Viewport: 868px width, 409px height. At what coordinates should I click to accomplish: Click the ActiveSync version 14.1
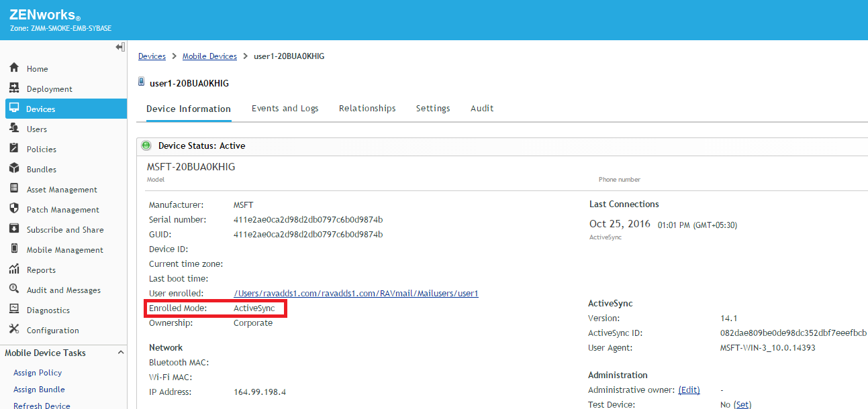click(728, 318)
